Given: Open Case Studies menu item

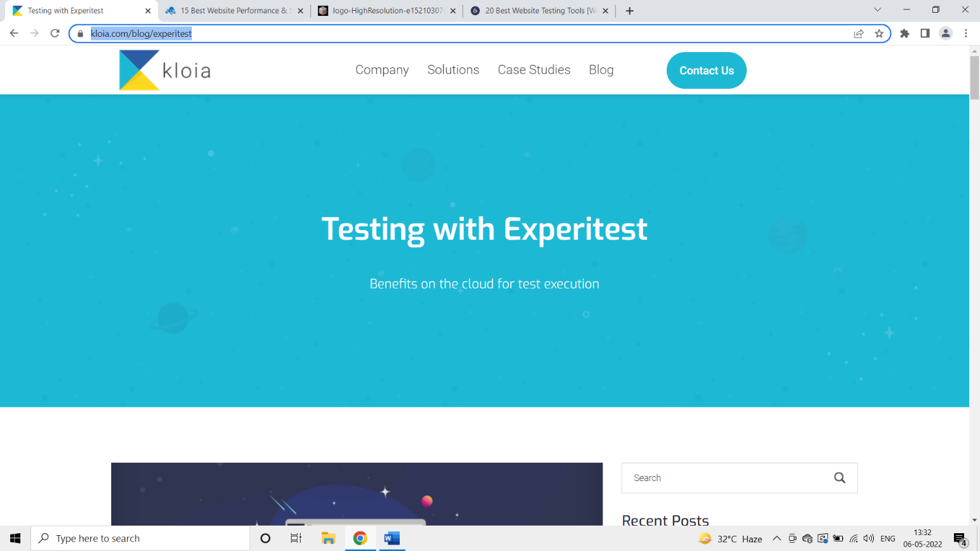Looking at the screenshot, I should pos(534,70).
